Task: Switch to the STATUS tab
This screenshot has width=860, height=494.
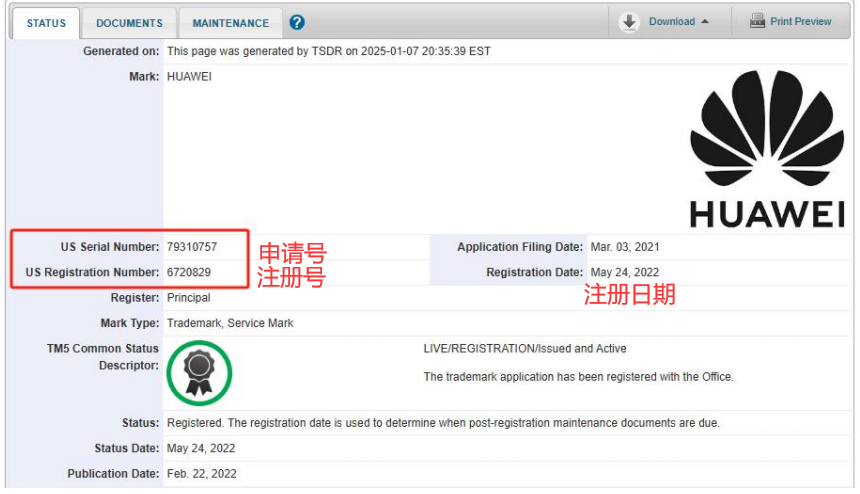Action: 46,23
